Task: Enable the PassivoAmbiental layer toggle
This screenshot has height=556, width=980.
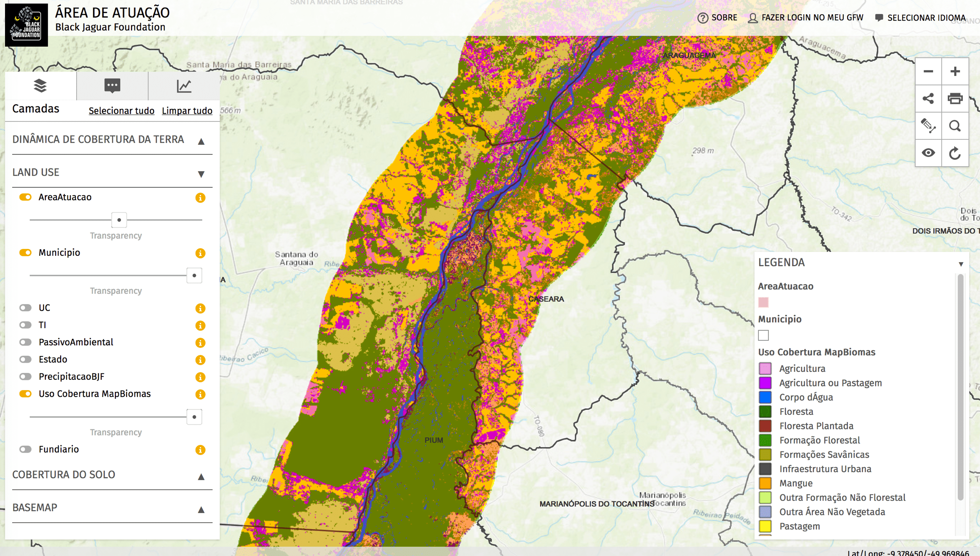Action: pyautogui.click(x=25, y=342)
